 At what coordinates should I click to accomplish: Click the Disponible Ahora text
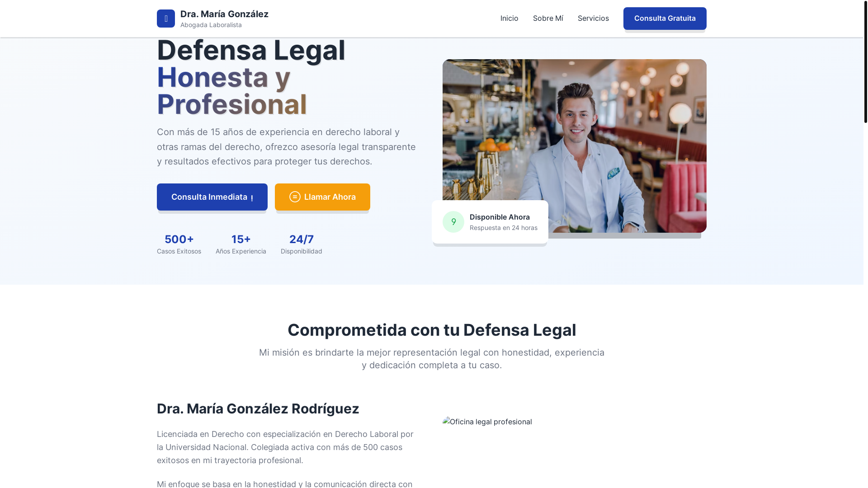coord(500,217)
